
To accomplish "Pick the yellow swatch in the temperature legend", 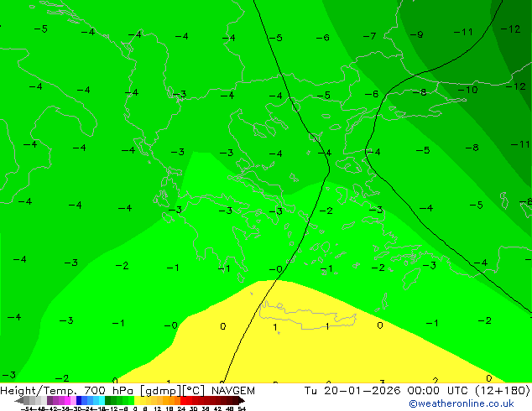I will 137,401.
